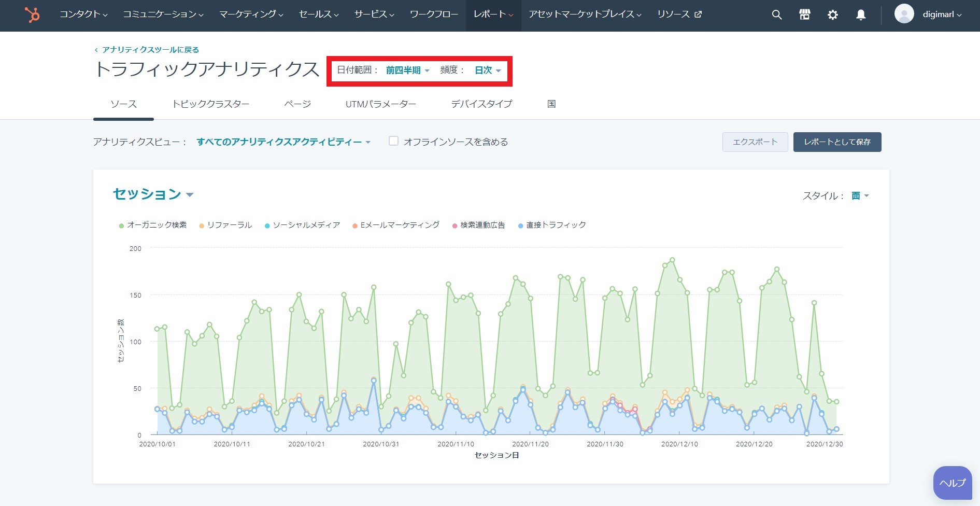Image resolution: width=980 pixels, height=506 pixels.
Task: Toggle the ソーシャルメディア legend series
Action: tap(302, 225)
